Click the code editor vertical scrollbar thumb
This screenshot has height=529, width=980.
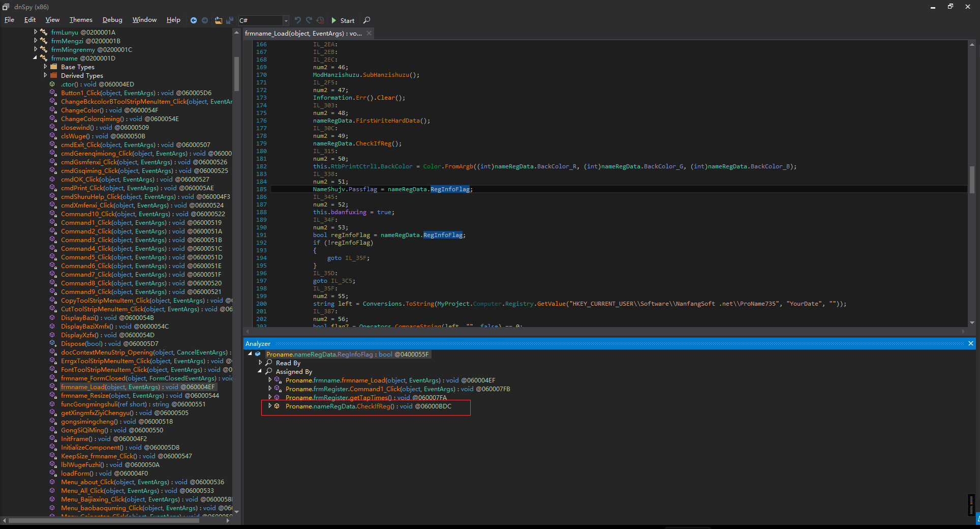[972, 180]
